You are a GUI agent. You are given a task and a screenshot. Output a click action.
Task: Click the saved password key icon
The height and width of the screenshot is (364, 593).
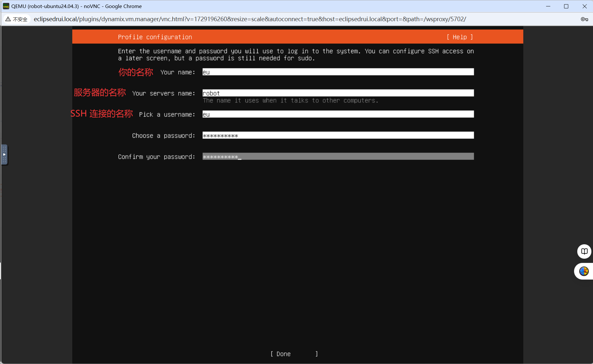point(584,19)
